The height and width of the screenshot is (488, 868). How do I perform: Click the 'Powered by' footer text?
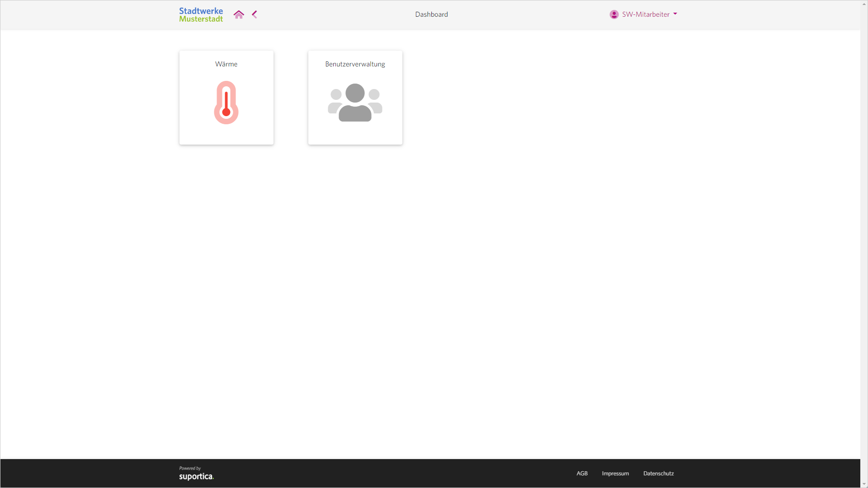[x=190, y=468]
